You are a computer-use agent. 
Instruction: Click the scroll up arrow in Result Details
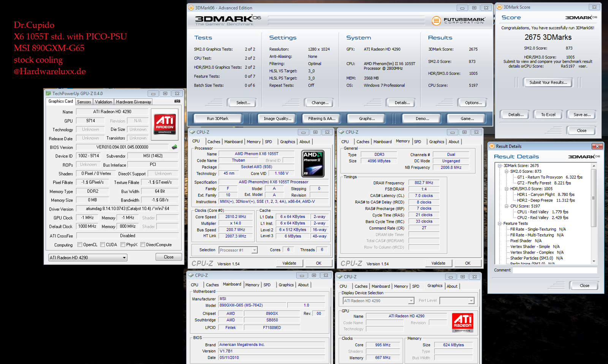tap(594, 166)
